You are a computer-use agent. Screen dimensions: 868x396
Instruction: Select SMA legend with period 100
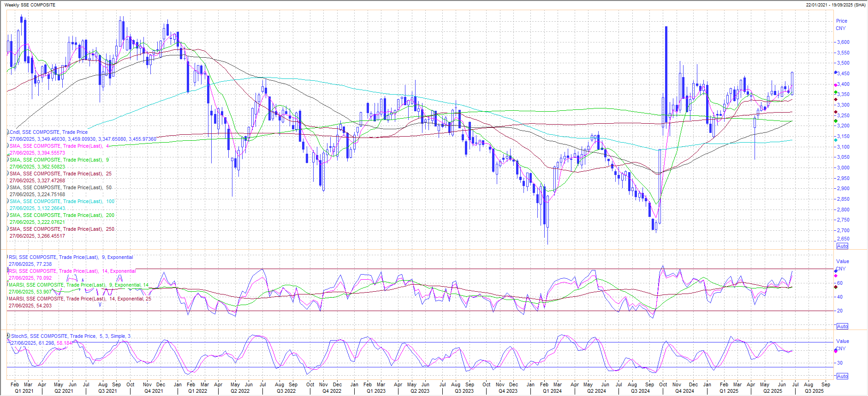pos(62,201)
